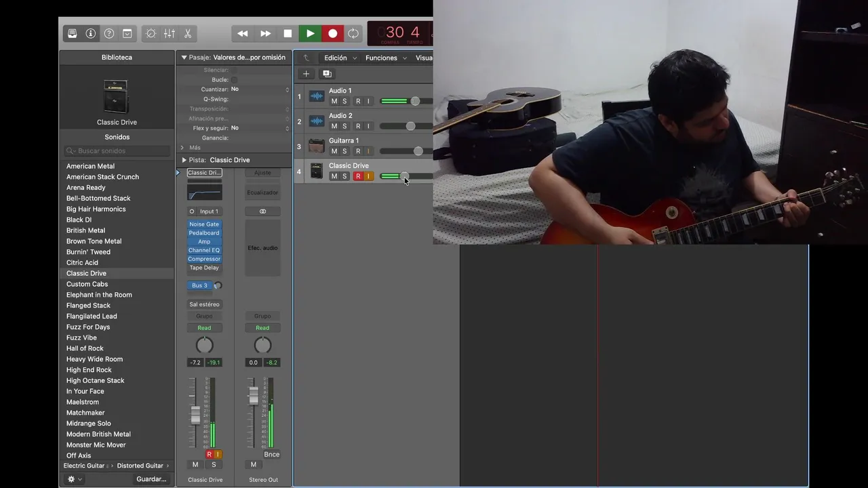Open the Editors scissors icon
The image size is (868, 488).
[187, 33]
